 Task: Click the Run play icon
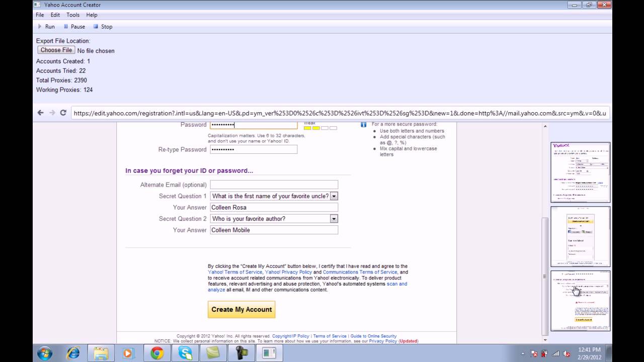click(x=40, y=27)
